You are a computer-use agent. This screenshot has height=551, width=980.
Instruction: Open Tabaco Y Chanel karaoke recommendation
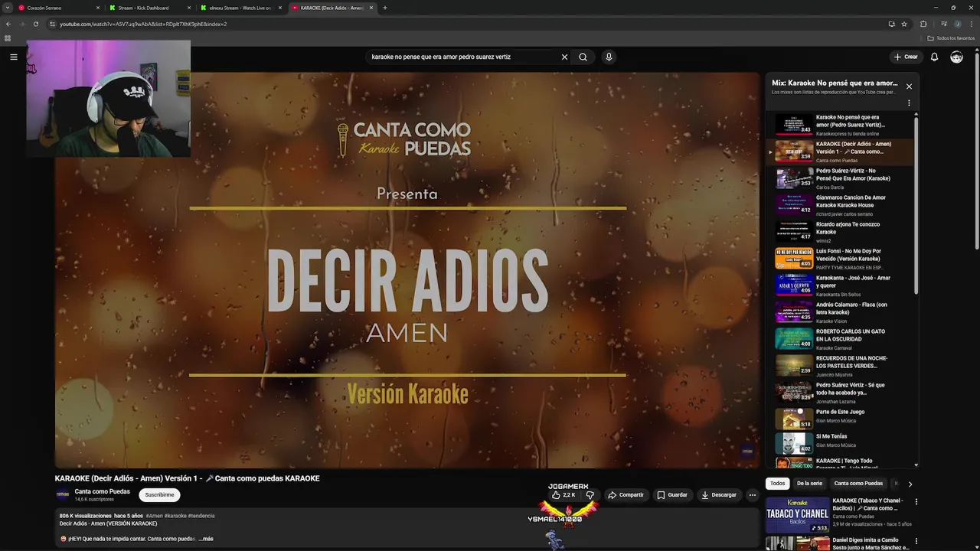[840, 515]
